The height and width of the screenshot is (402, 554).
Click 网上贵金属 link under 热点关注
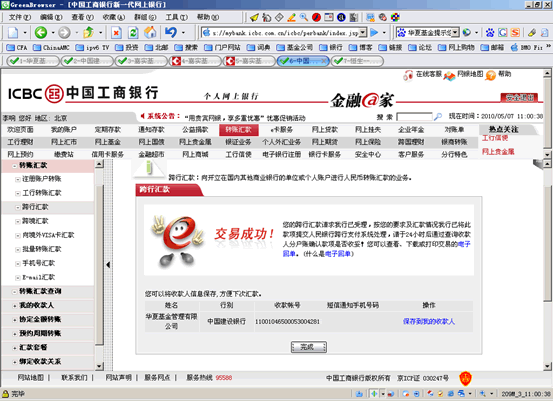coord(498,152)
